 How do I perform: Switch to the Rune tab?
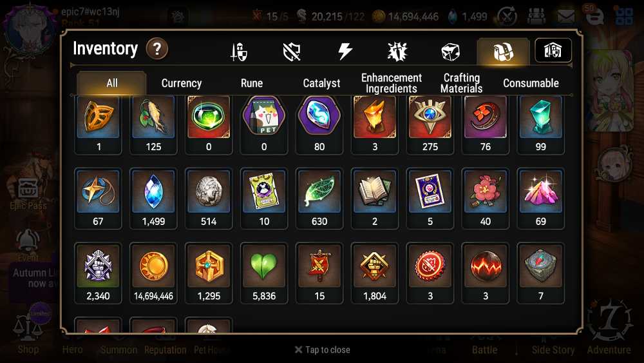click(252, 83)
